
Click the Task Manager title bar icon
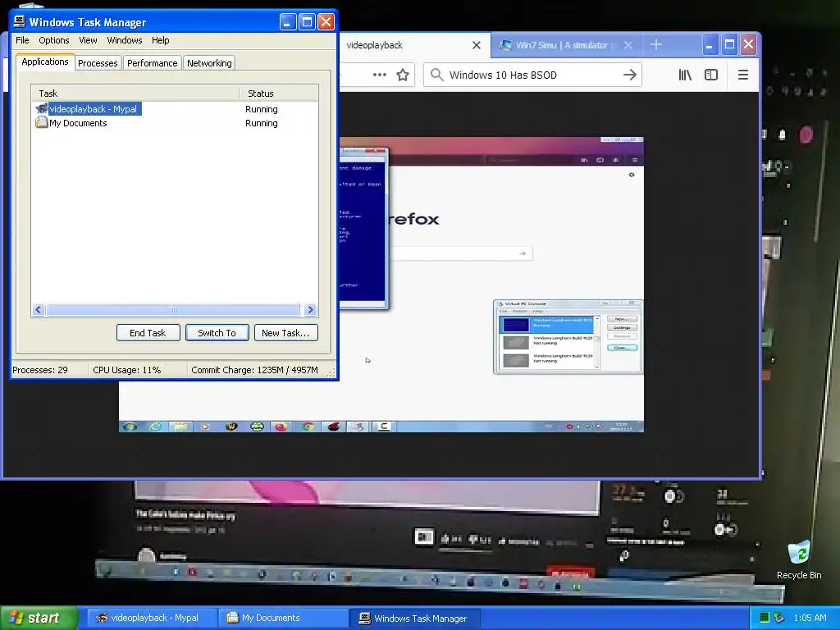20,21
